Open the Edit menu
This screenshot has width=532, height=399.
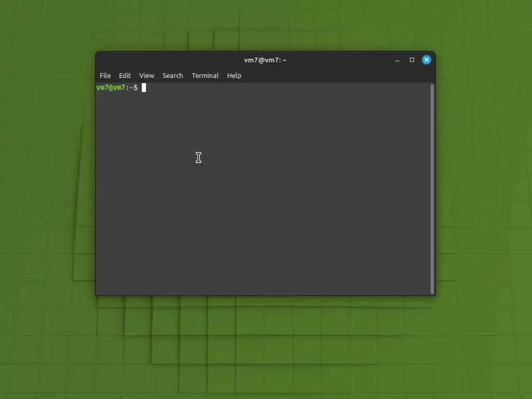click(x=125, y=75)
